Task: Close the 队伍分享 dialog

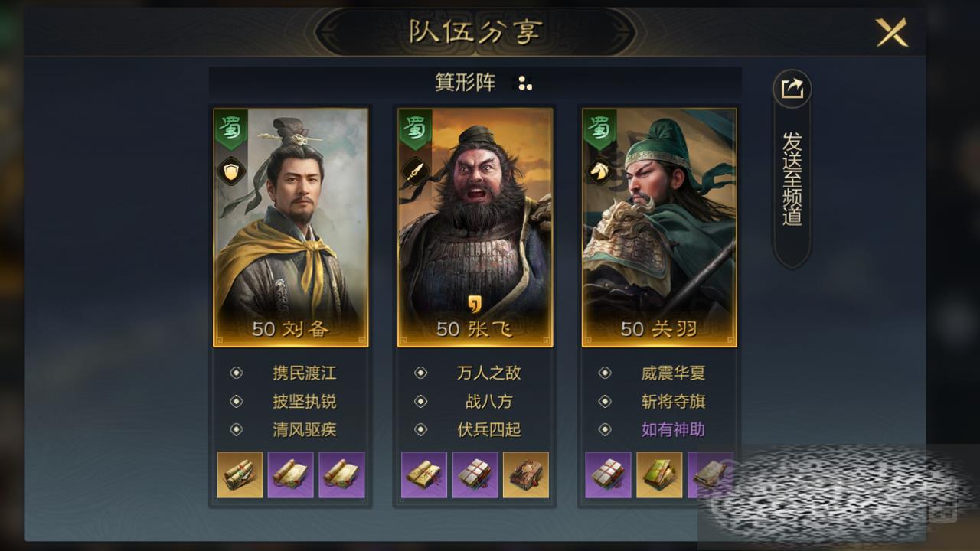Action: [x=892, y=33]
